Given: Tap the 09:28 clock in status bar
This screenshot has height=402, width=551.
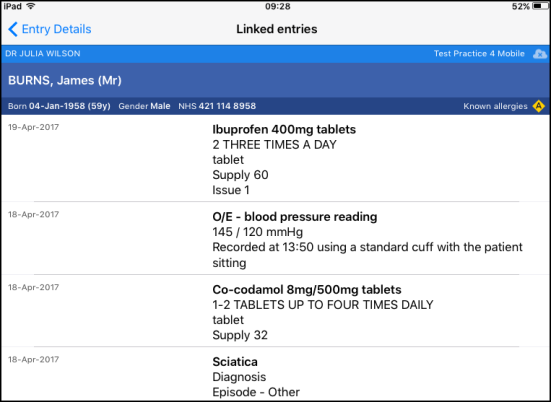Looking at the screenshot, I should click(x=278, y=6).
